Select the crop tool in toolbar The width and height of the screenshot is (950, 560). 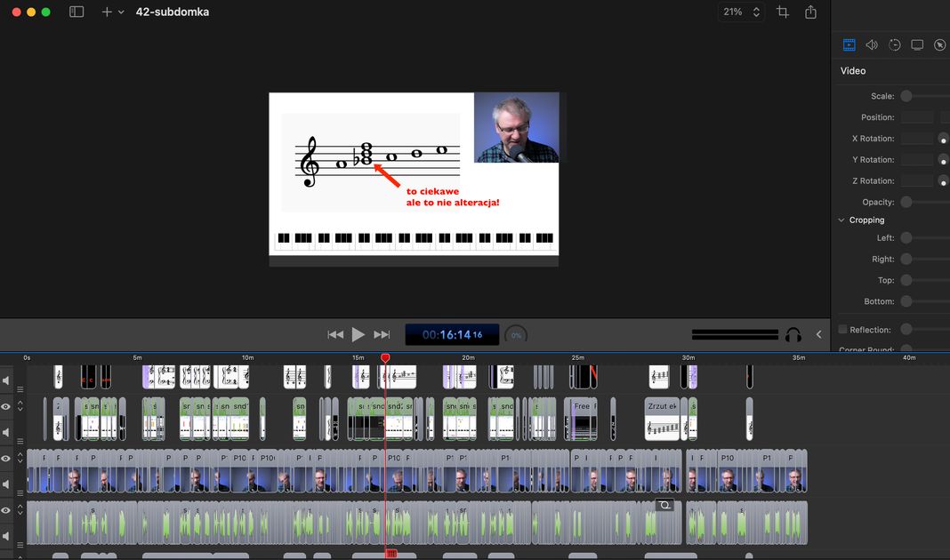point(783,12)
